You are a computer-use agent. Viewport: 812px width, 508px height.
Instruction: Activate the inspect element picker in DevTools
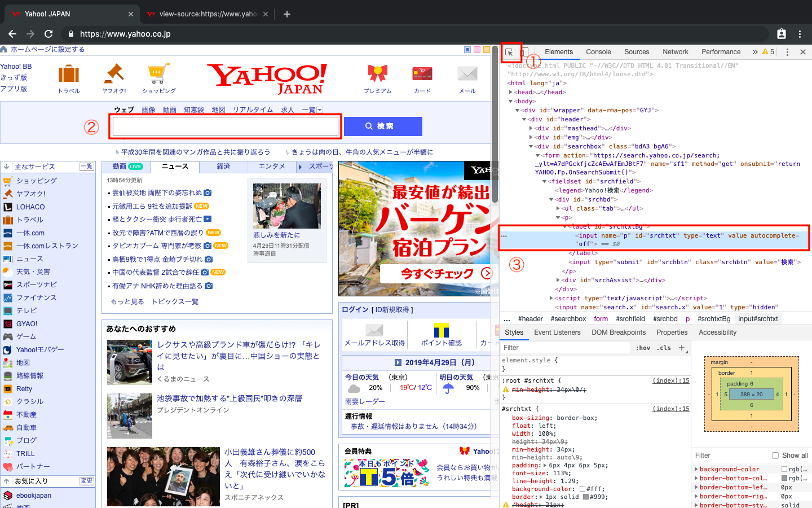[511, 51]
